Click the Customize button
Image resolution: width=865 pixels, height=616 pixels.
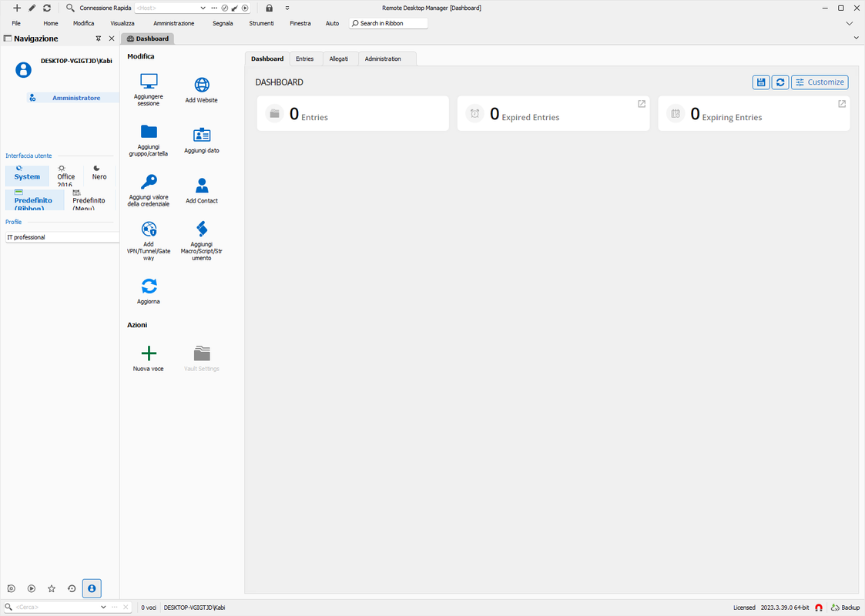(820, 82)
